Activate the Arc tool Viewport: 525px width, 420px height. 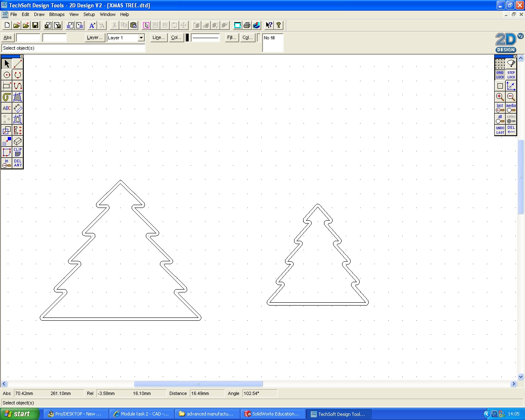[17, 75]
